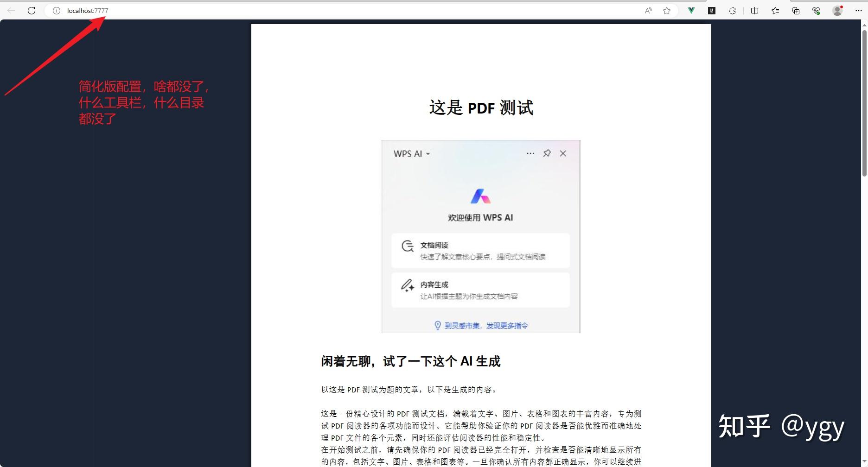Click the browser Refresh button
This screenshot has width=868, height=467.
[x=31, y=10]
